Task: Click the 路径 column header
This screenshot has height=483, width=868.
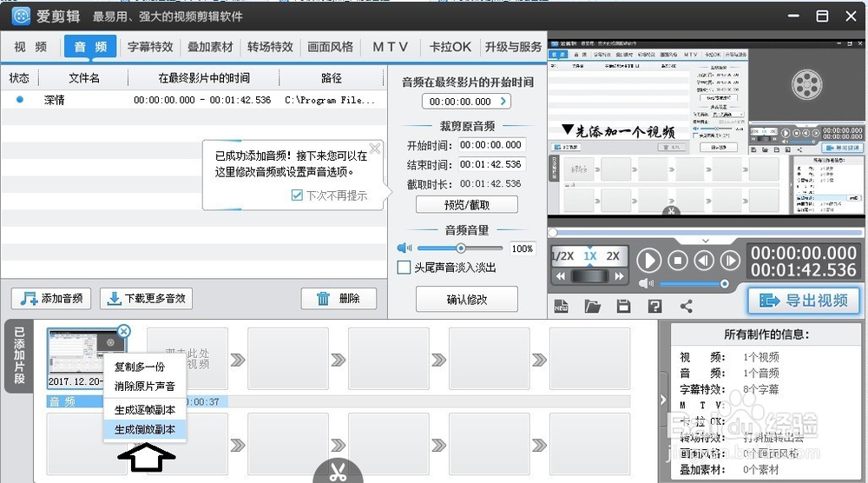Action: 331,78
